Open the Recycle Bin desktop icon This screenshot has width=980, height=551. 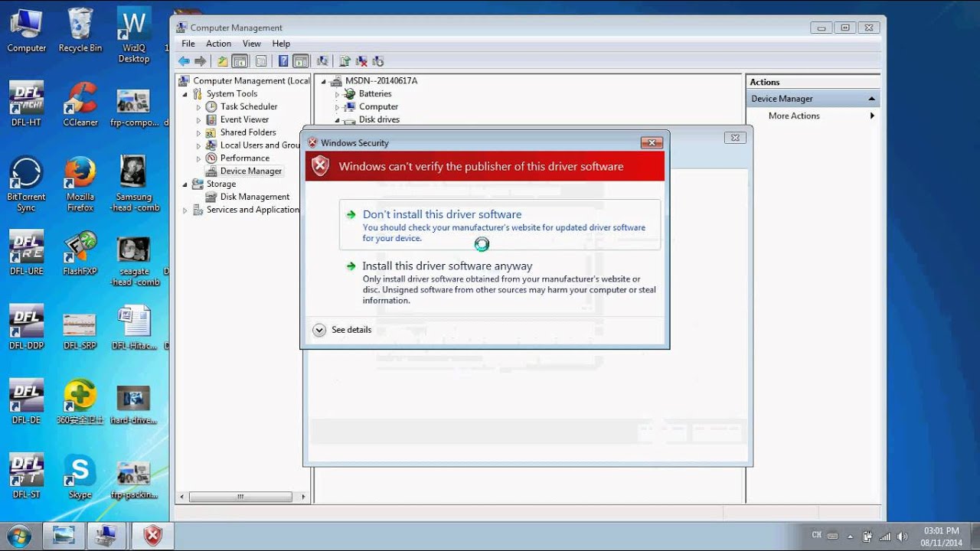[x=80, y=31]
